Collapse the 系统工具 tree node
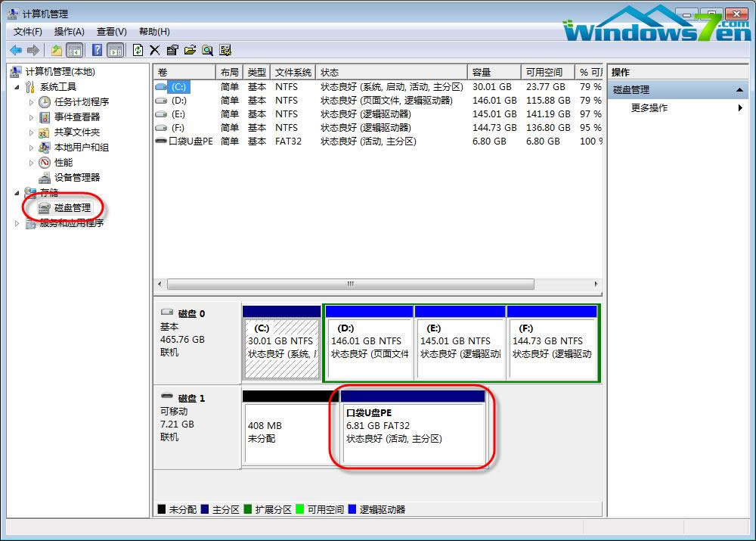Viewport: 756px width, 541px height. 18,87
